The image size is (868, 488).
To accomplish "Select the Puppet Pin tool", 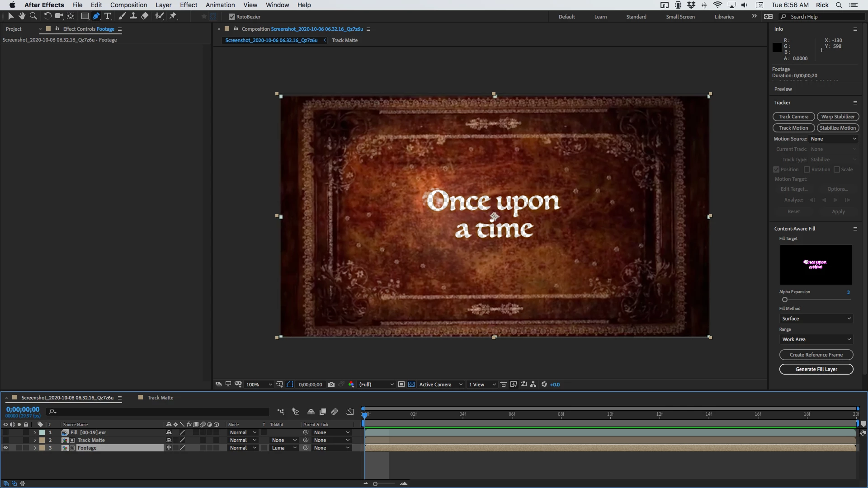I will (x=173, y=16).
